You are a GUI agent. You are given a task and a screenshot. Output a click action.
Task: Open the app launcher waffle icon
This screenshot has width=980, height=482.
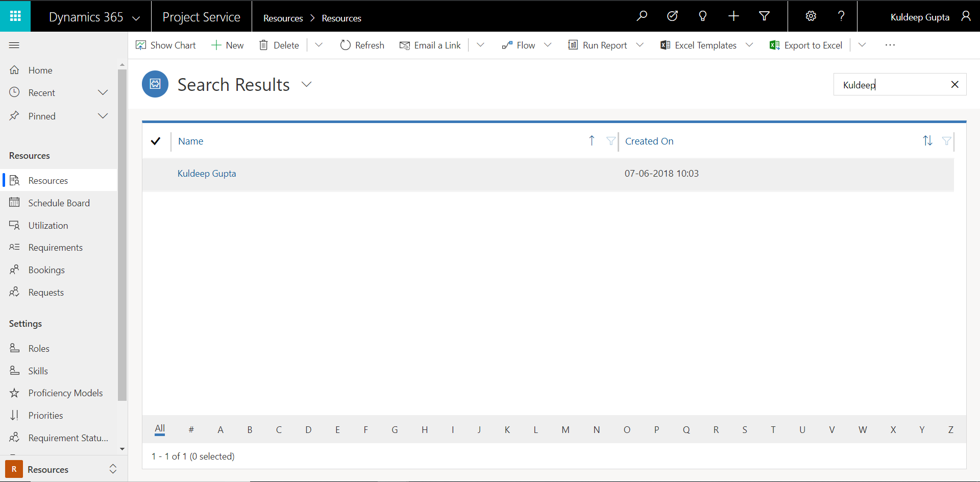15,16
